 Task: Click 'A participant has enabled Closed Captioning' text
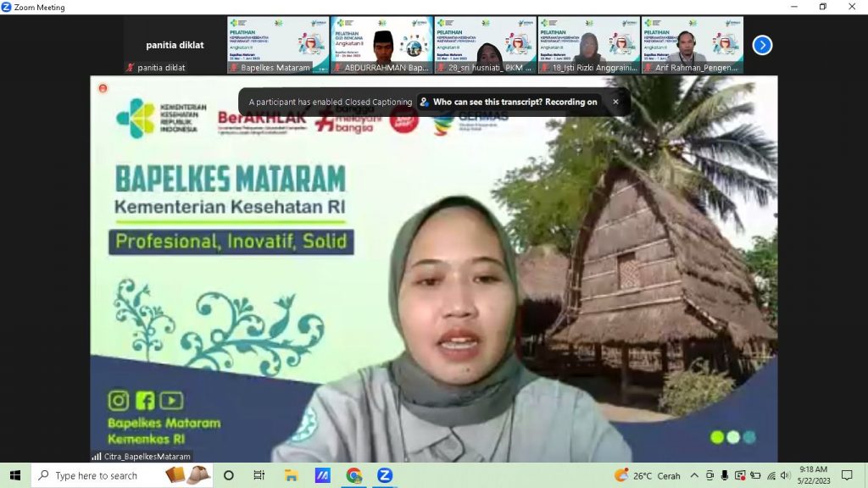[x=331, y=102]
